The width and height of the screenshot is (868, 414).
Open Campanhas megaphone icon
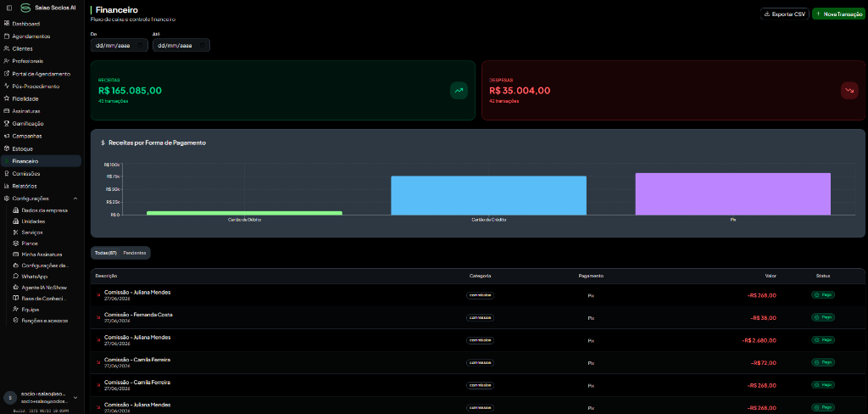click(7, 136)
